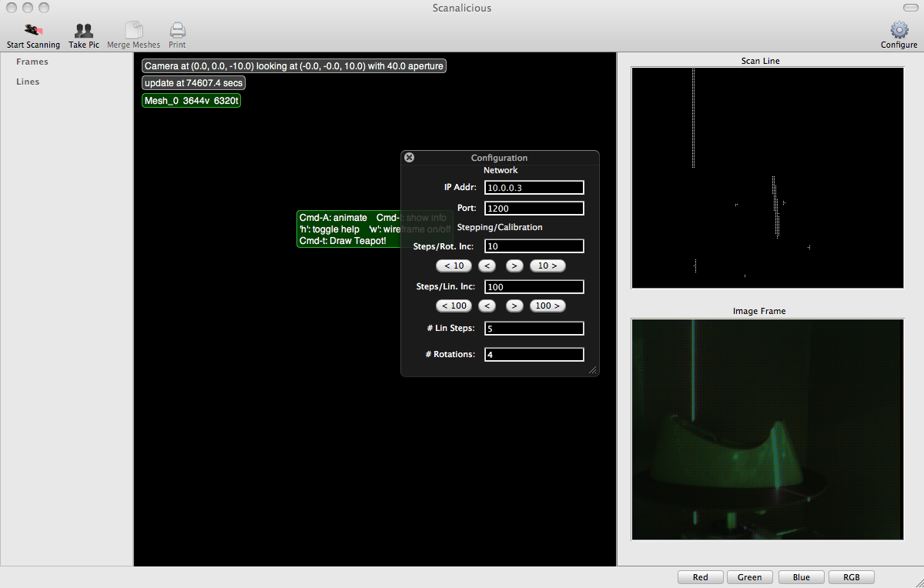Close the Configuration panel
The image size is (924, 588).
(x=410, y=157)
